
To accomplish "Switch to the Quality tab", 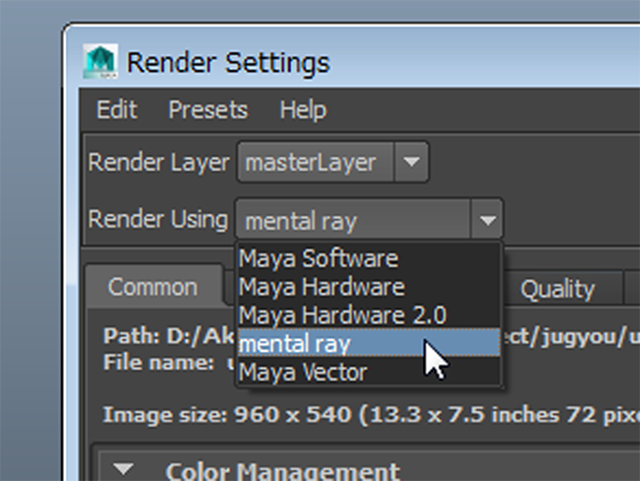I will 557,289.
